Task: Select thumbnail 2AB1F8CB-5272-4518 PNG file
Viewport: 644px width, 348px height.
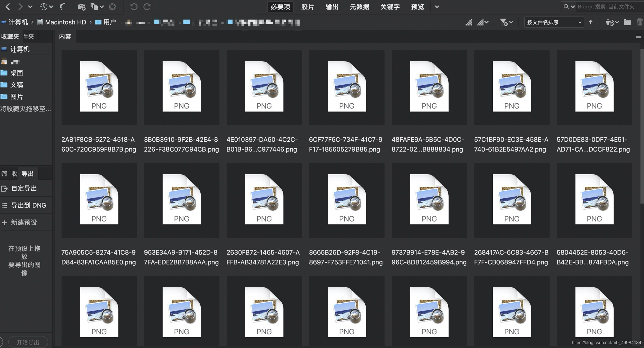Action: coord(99,87)
